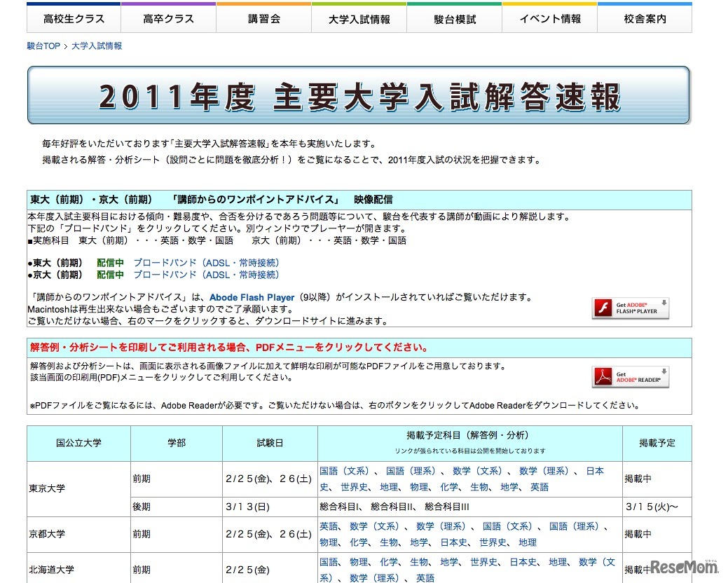
Task: Switch to the 講習会 tab
Action: (x=263, y=18)
